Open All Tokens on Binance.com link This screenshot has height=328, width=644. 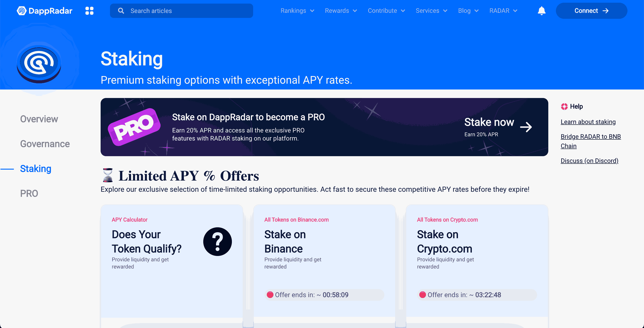[x=296, y=220]
